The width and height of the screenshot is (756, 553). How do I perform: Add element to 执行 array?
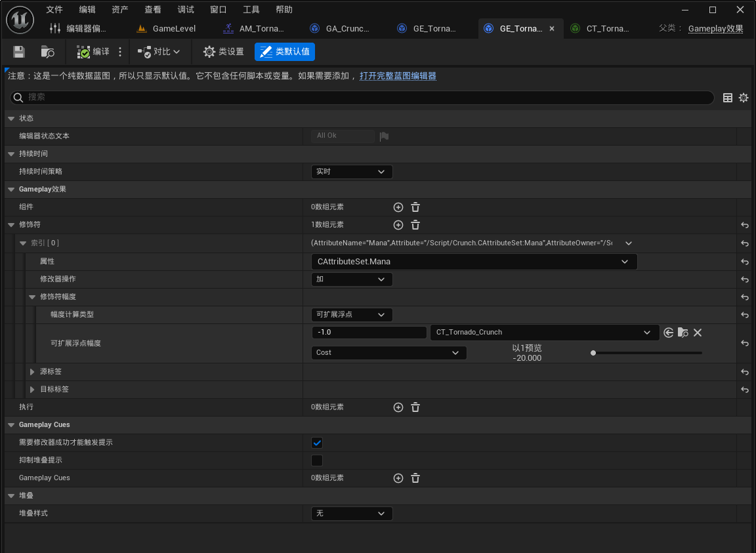pos(398,407)
